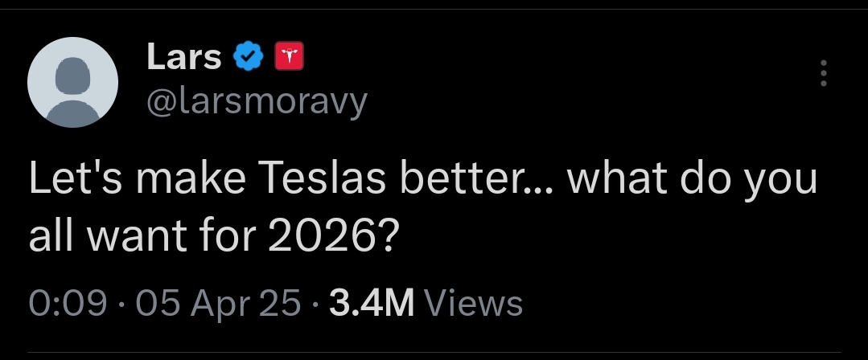The image size is (868, 360).
Task: Click the "0:09" post time
Action: click(68, 303)
